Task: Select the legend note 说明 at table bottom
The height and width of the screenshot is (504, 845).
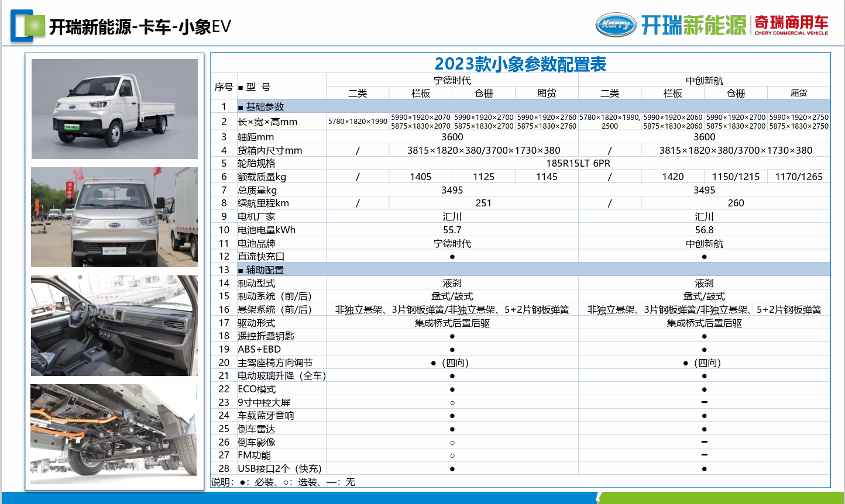Action: click(283, 482)
